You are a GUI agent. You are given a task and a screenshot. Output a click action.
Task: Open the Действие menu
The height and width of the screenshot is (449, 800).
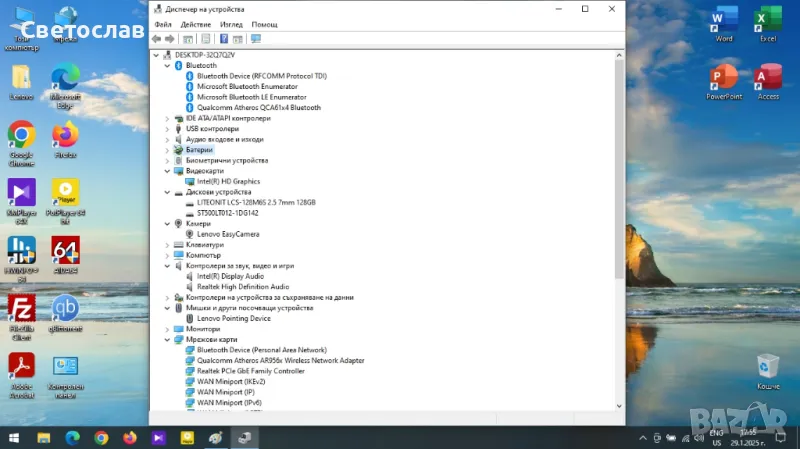196,24
